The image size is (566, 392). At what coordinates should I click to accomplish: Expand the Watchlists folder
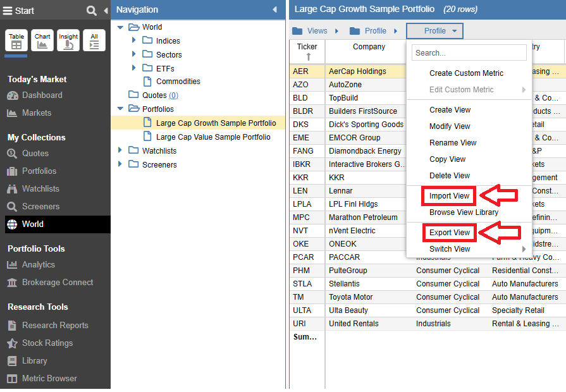120,150
